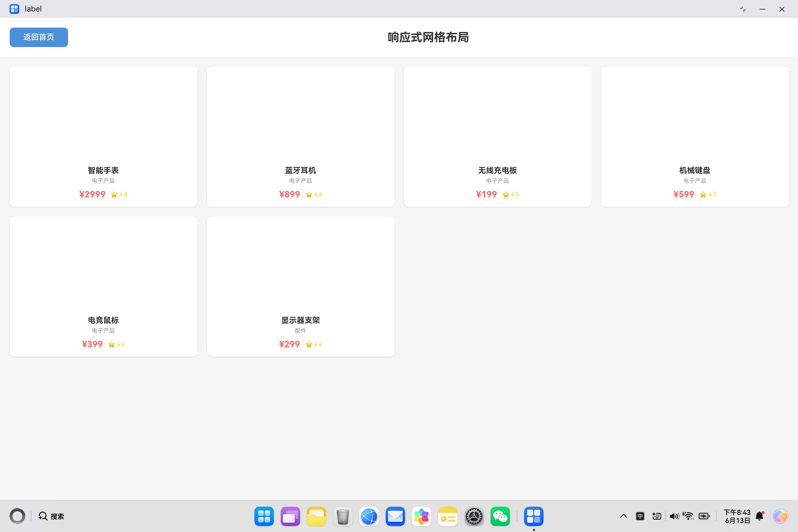Minimize the label window
The height and width of the screenshot is (532, 798).
coord(762,9)
